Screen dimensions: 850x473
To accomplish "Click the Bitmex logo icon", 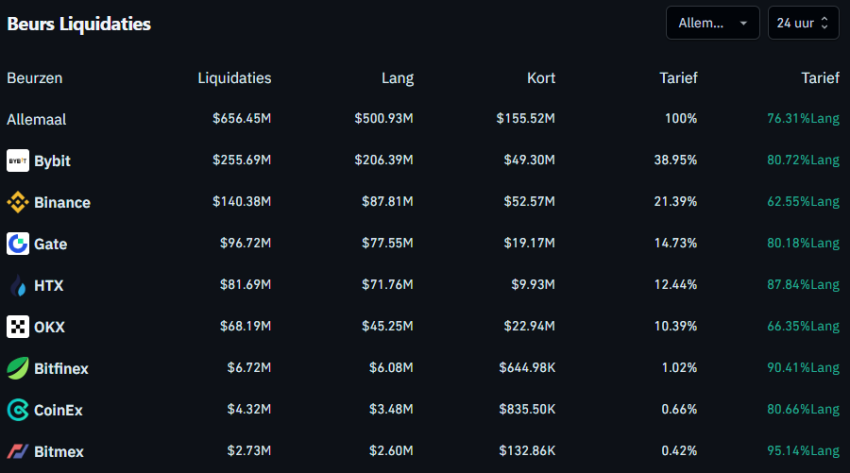I will pyautogui.click(x=18, y=452).
